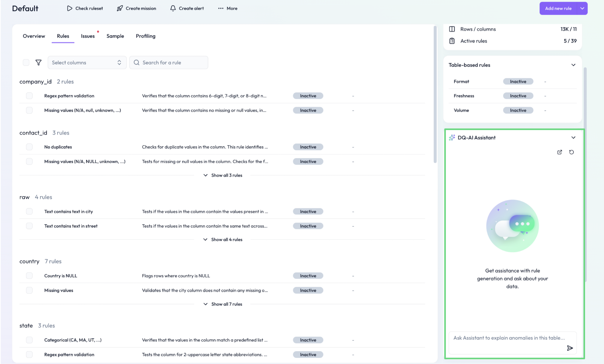Open DQ-AI Assistant in new window icon

click(x=560, y=152)
